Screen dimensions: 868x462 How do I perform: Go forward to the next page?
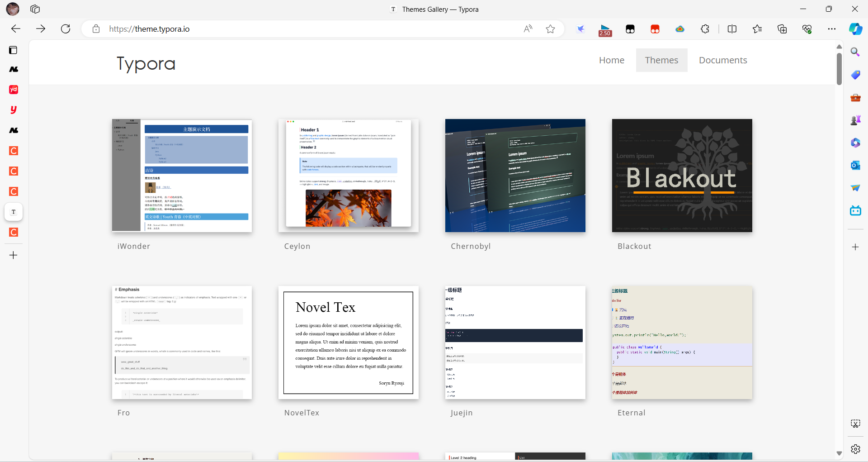pos(41,29)
